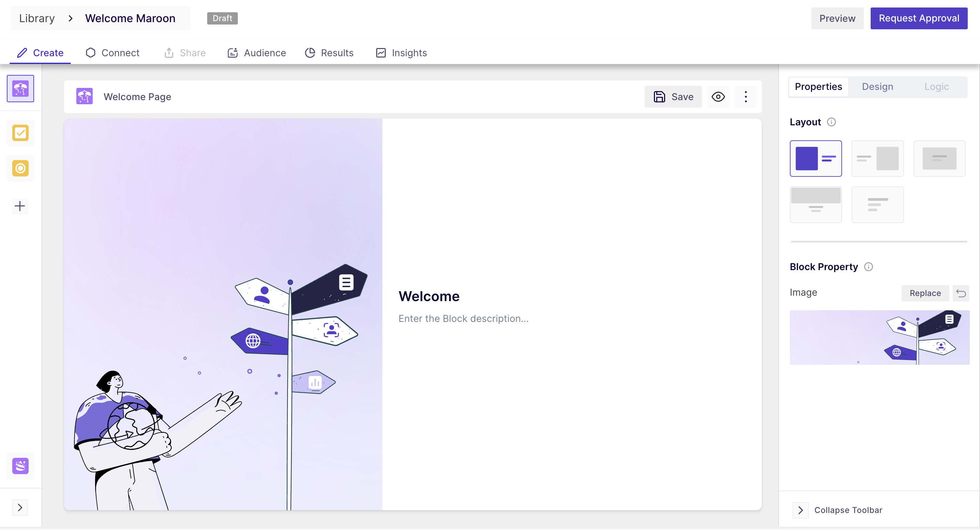The height and width of the screenshot is (530, 980).
Task: Choose text-left image-right layout
Action: (878, 158)
